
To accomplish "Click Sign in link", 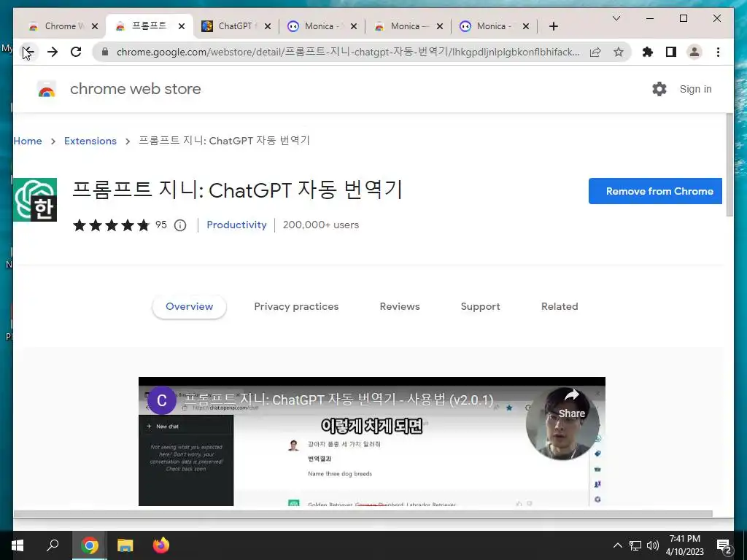I will 695,89.
